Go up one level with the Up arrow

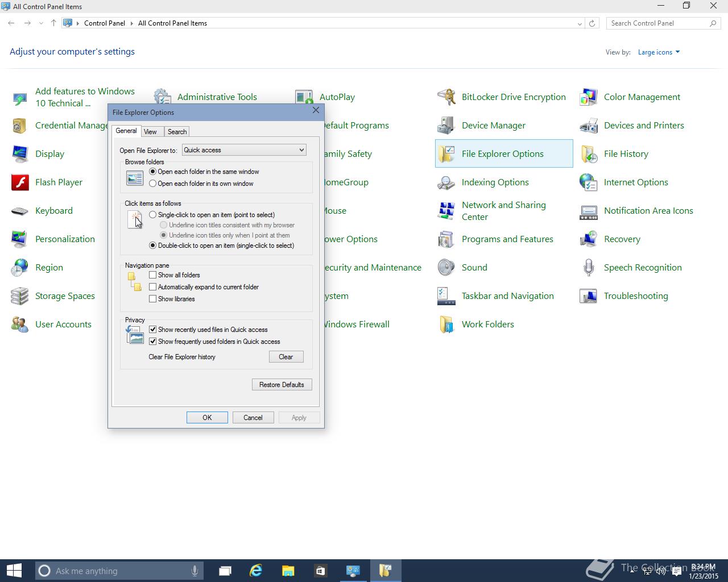53,23
